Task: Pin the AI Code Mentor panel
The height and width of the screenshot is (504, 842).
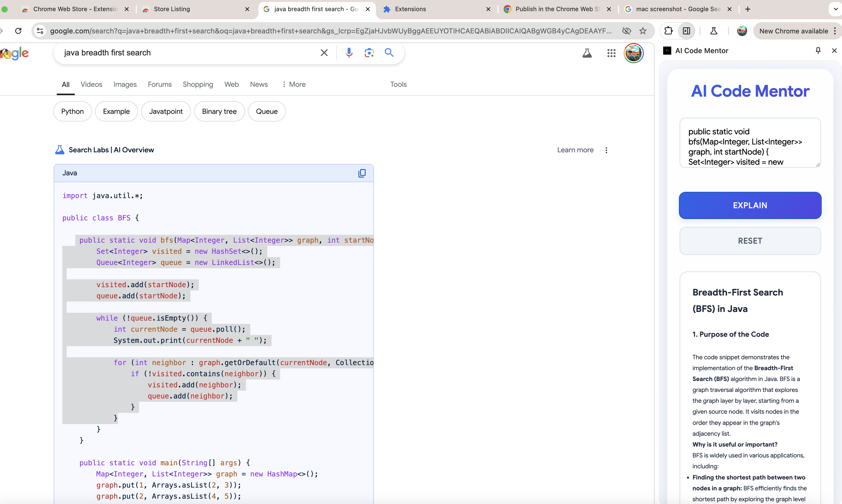Action: click(x=818, y=51)
